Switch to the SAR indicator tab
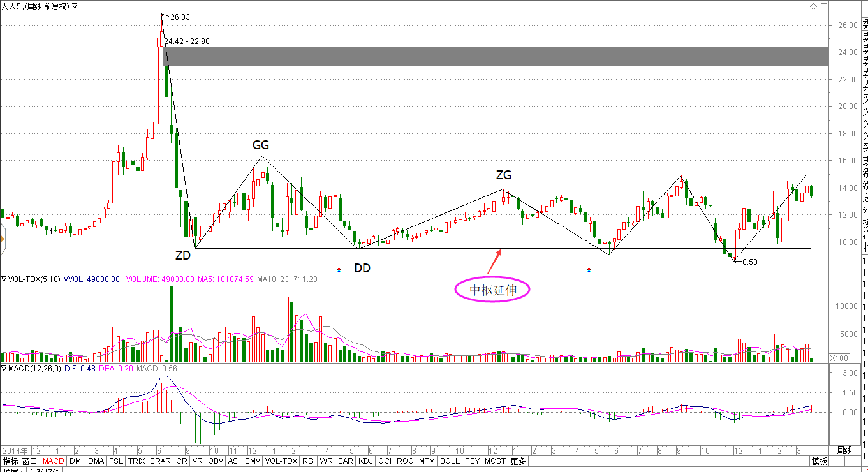This screenshot has height=472, width=868. (x=346, y=461)
